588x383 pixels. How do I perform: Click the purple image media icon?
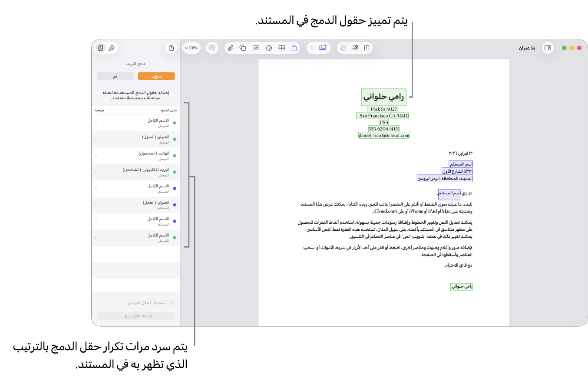323,48
